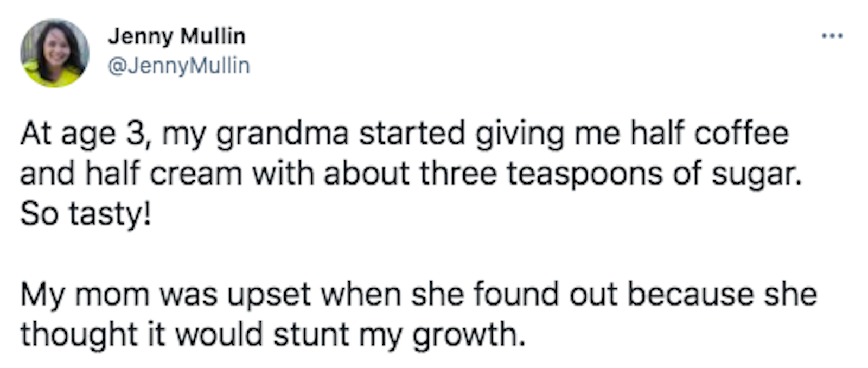Click the phrase "So tasty!"
868x368 pixels.
(85, 214)
